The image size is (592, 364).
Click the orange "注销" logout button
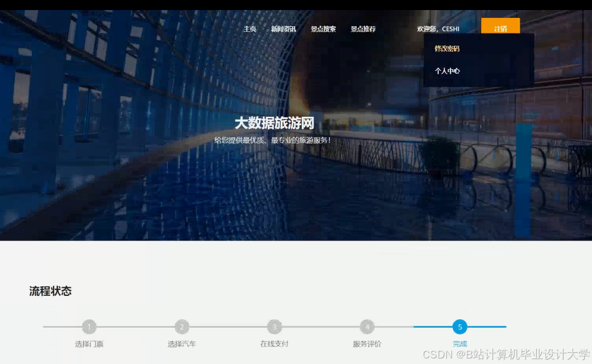500,27
